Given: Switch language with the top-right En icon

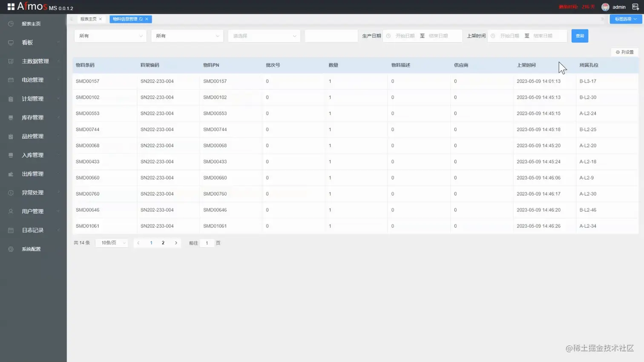Looking at the screenshot, I should point(635,7).
